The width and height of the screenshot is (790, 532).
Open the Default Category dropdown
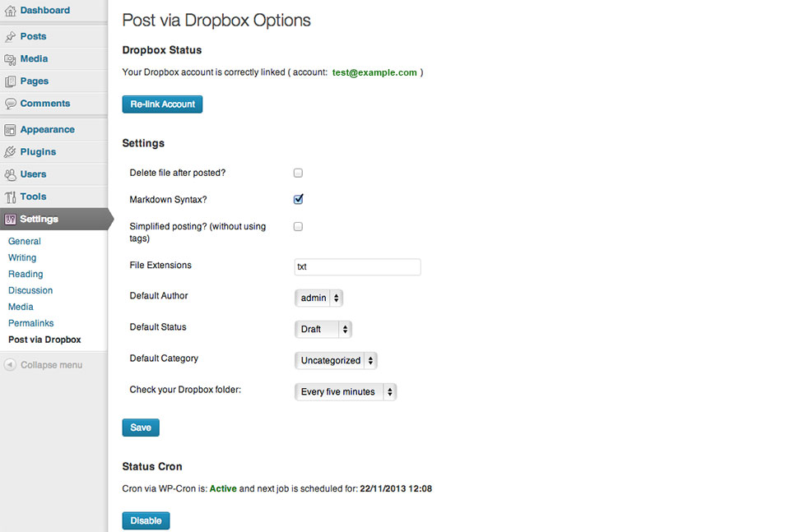[x=336, y=360]
